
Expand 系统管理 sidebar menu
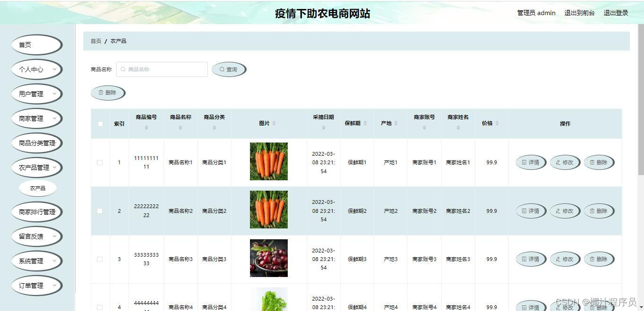[36, 261]
